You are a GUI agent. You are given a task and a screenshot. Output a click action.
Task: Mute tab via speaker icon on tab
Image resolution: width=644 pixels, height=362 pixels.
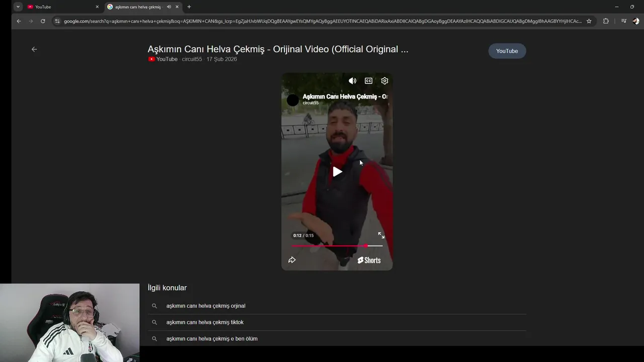point(169,7)
